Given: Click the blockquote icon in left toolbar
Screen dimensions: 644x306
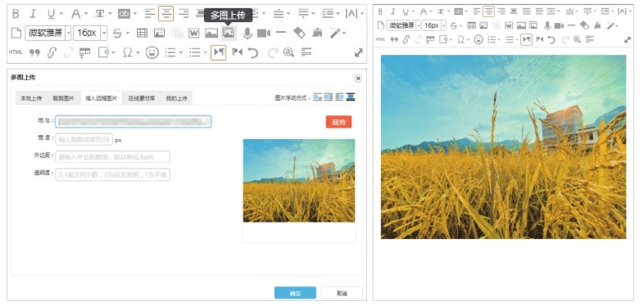Looking at the screenshot, I should coord(35,52).
